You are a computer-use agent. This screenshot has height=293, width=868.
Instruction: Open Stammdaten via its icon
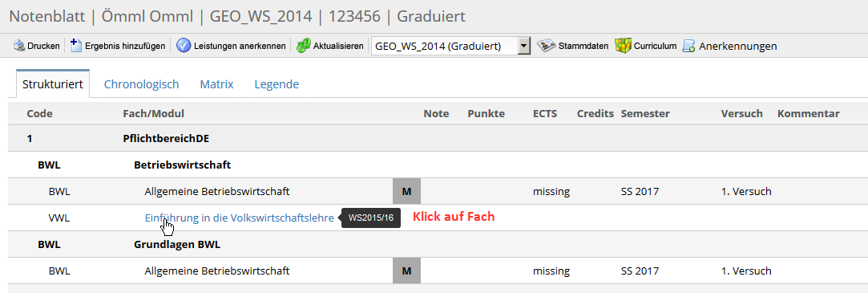point(546,46)
